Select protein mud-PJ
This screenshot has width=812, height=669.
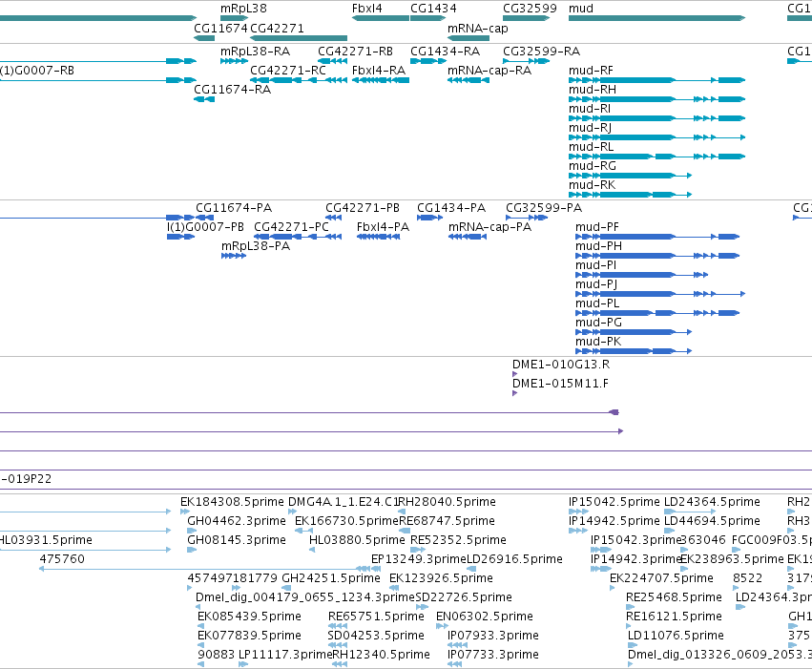(x=596, y=284)
